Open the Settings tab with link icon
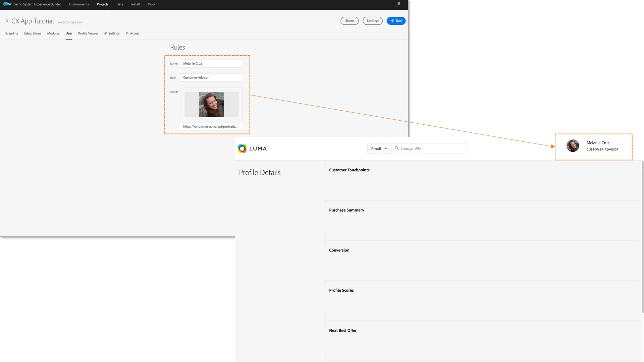The image size is (644, 362). [112, 34]
